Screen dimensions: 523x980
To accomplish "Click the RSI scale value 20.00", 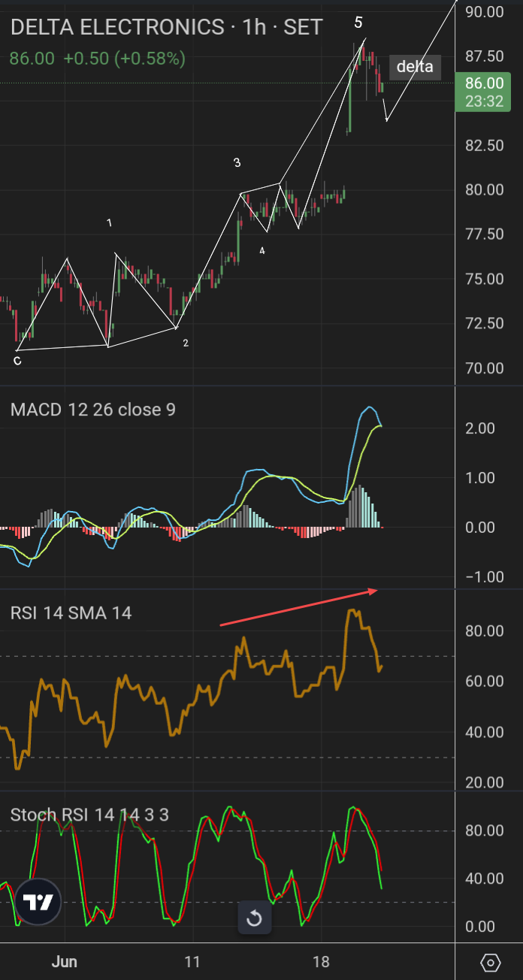I will point(484,783).
